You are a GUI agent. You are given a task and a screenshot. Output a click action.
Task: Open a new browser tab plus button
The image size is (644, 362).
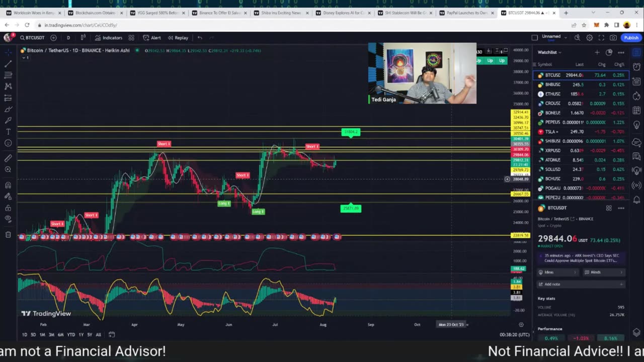[x=566, y=13]
